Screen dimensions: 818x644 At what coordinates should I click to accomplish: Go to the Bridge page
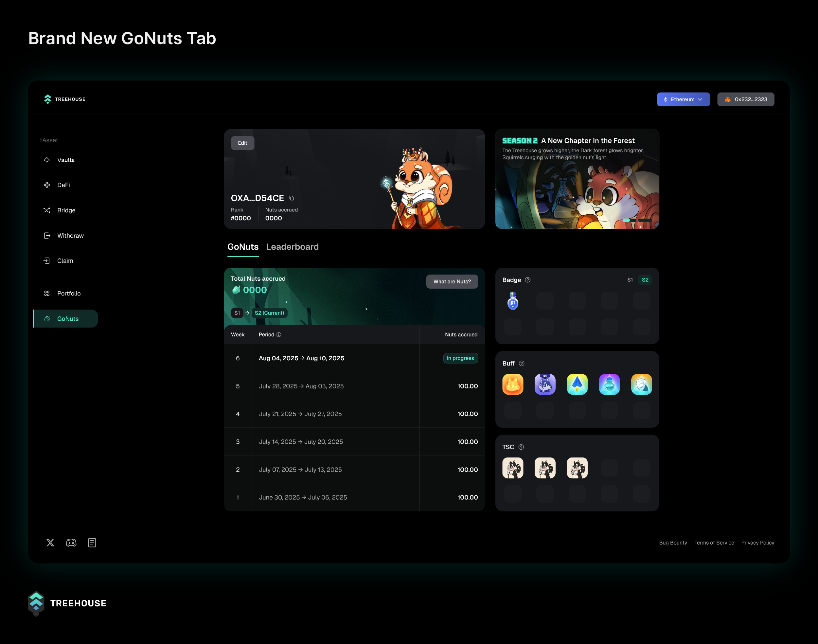(65, 210)
